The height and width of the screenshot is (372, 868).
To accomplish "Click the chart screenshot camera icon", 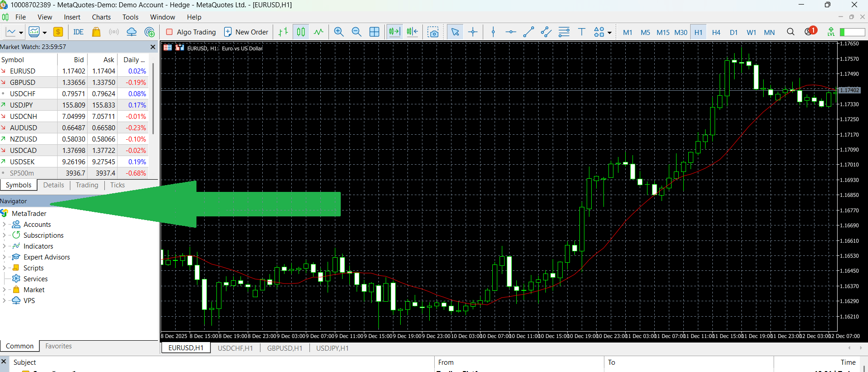I will pyautogui.click(x=433, y=32).
